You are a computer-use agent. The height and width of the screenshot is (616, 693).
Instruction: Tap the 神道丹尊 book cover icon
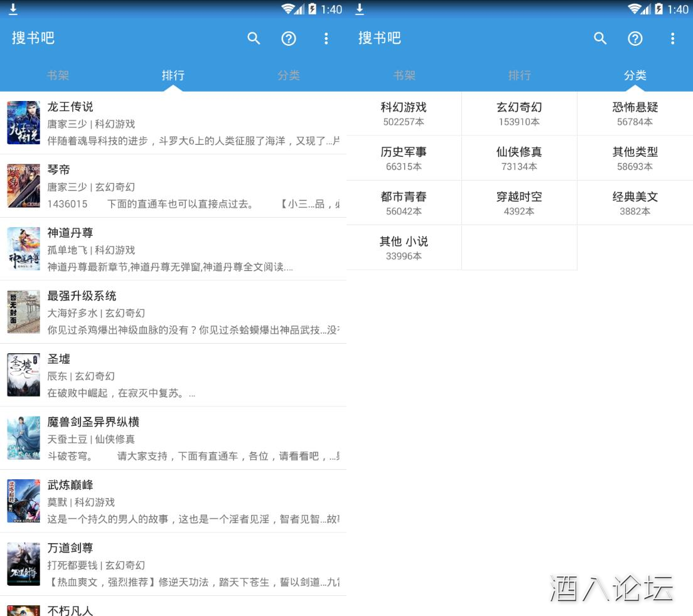pyautogui.click(x=23, y=249)
